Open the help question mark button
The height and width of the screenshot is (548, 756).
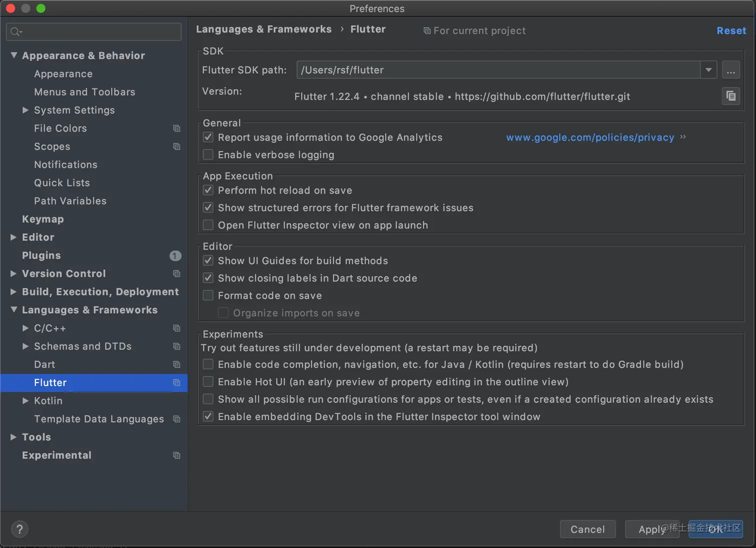tap(19, 529)
